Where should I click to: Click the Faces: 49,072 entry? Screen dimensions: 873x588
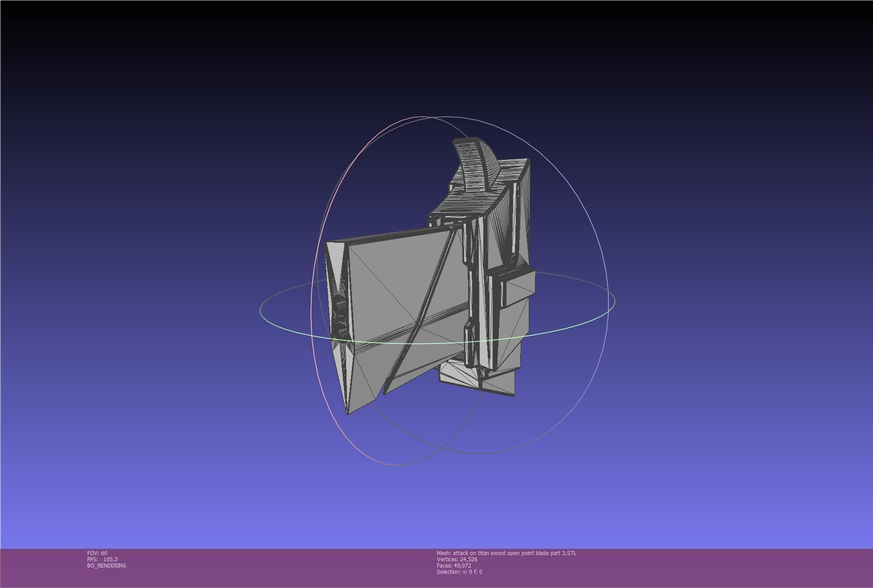coord(454,565)
